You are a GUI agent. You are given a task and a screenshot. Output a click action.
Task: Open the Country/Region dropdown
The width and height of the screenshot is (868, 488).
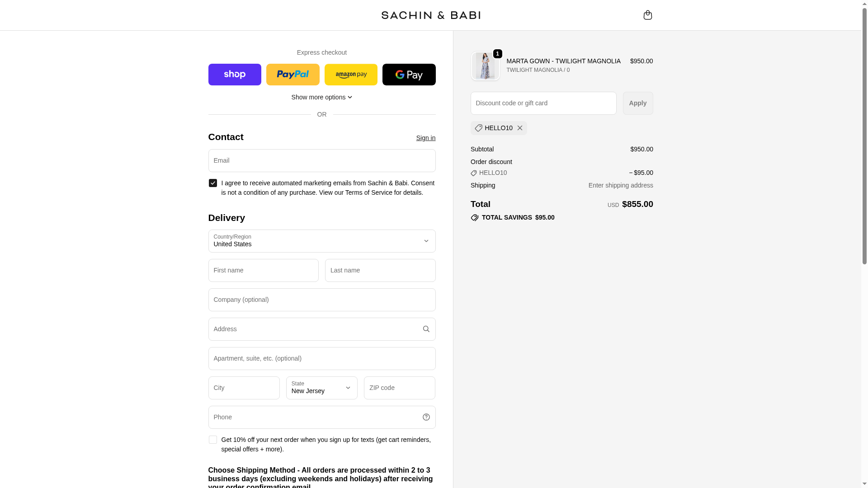[x=321, y=241]
